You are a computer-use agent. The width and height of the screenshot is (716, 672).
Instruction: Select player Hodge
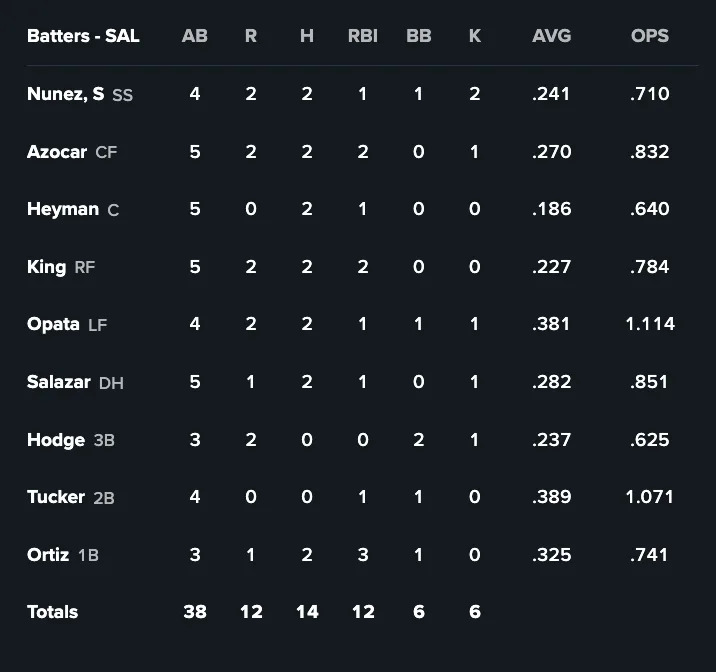[56, 439]
